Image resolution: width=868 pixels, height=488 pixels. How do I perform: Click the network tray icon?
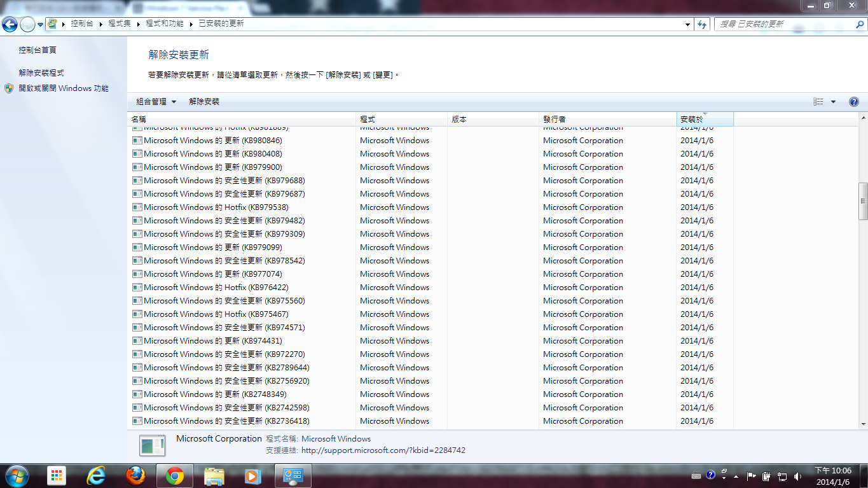pos(782,476)
